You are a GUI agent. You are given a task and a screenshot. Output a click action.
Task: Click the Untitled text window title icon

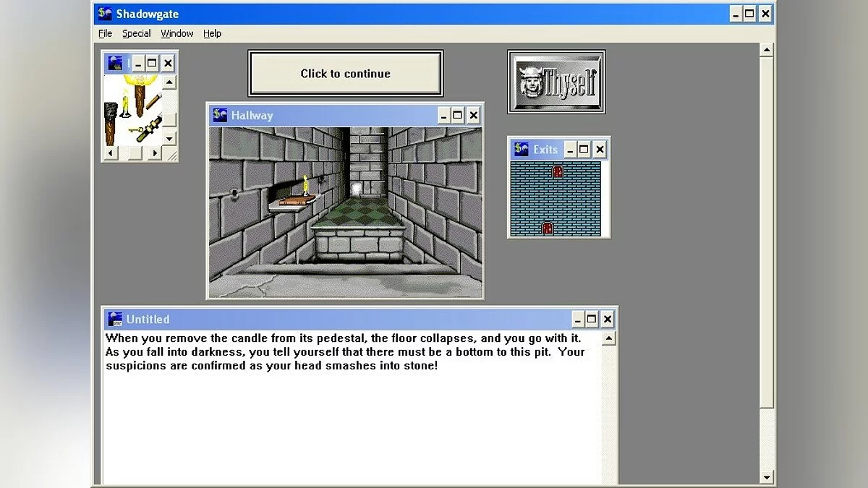pyautogui.click(x=114, y=319)
